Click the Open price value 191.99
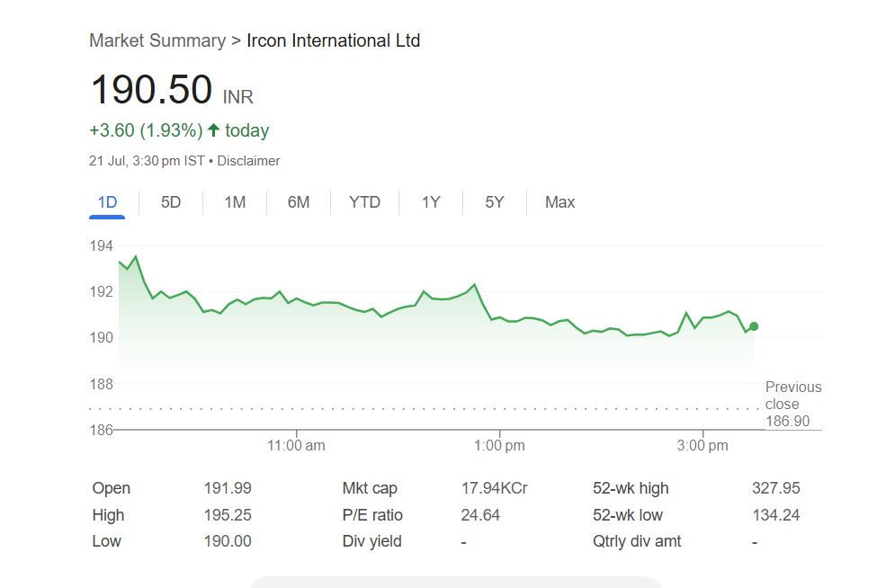 pos(228,488)
